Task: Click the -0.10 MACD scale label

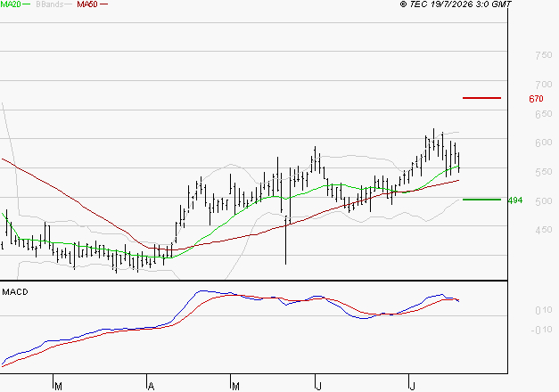Action: pyautogui.click(x=541, y=330)
